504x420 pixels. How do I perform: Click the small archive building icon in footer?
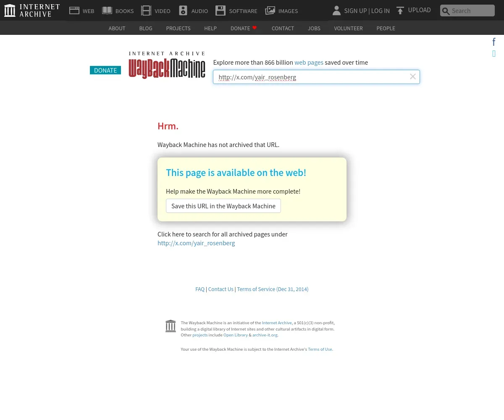point(171,326)
